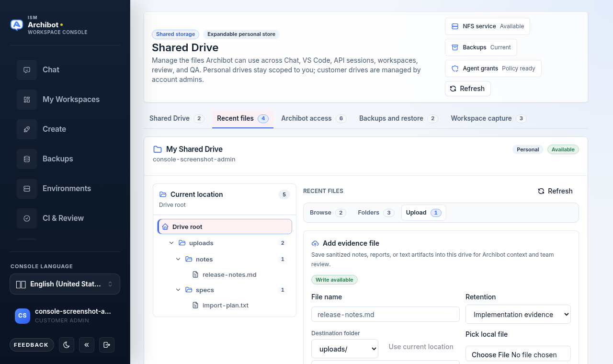
Task: Click the Create rocket icon
Action: [x=27, y=129]
